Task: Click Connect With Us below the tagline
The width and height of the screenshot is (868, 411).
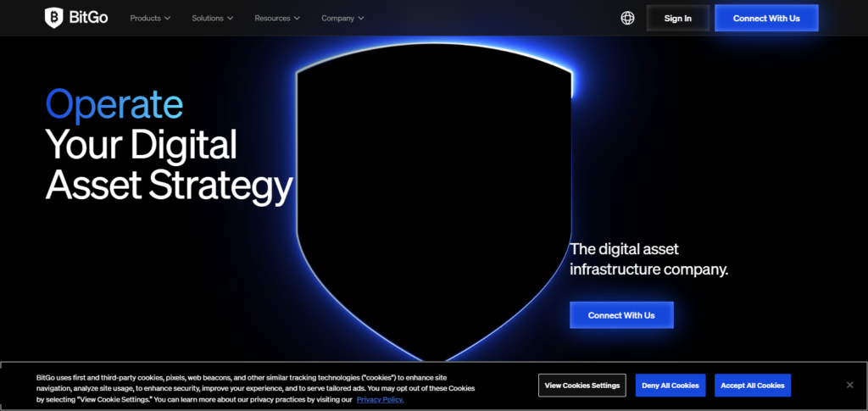Action: tap(620, 315)
